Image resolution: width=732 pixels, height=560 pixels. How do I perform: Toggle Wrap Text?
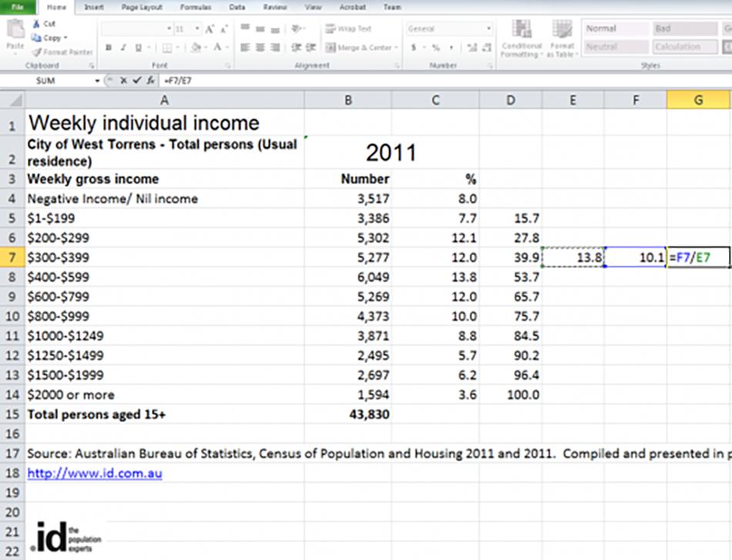point(348,29)
